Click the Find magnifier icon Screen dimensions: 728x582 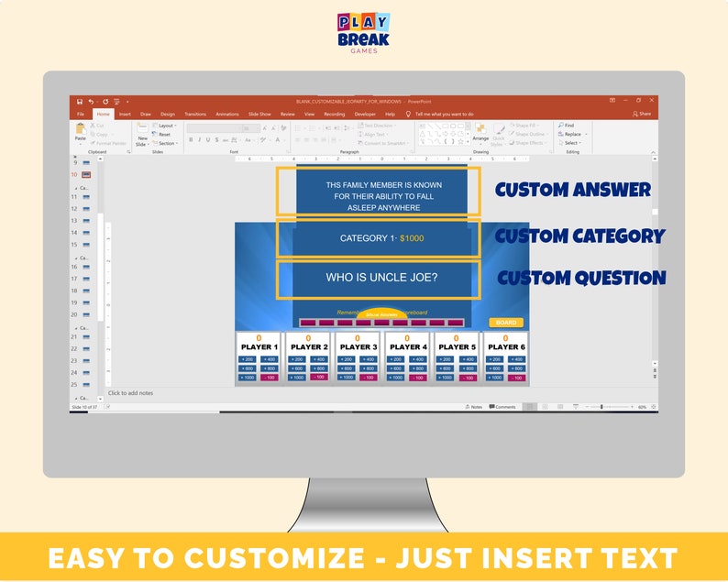click(x=561, y=126)
